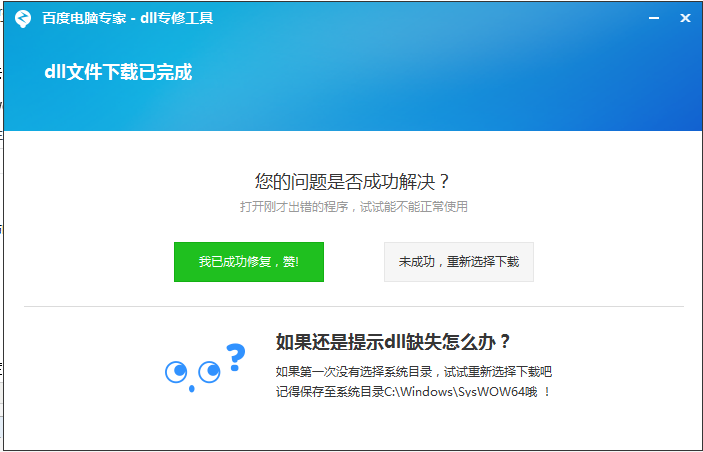The image size is (703, 452).
Task: Click the 未成功，重新选择下载 button
Action: coord(459,262)
